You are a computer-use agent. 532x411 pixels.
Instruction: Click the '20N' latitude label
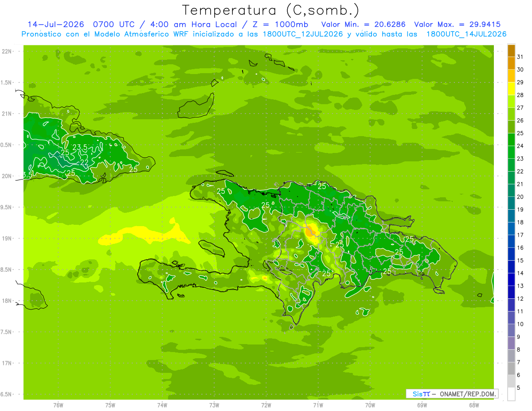(7, 176)
